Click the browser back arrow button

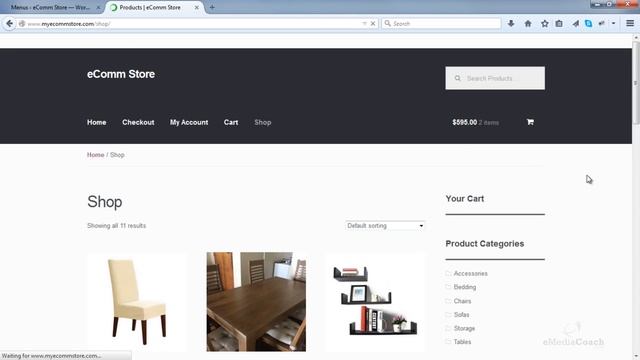click(x=9, y=24)
